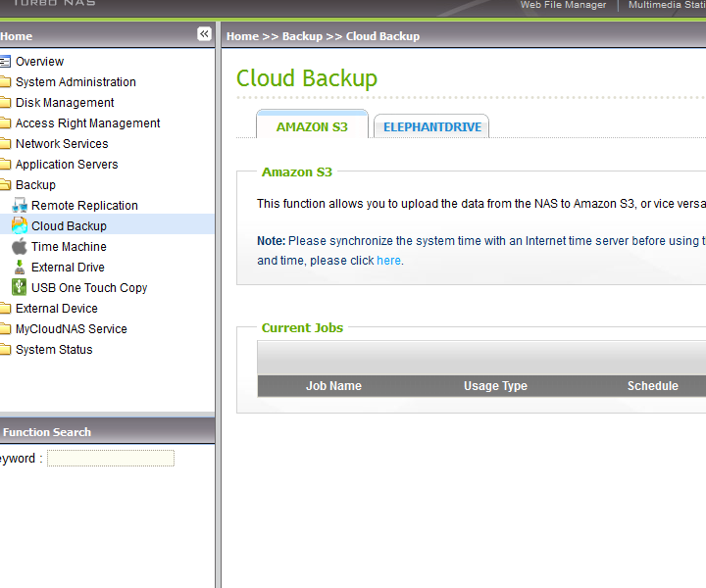Collapse the left Home panel

[x=204, y=34]
